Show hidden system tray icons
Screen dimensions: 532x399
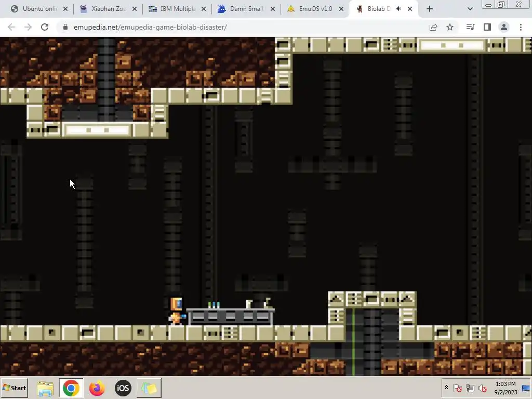tap(446, 388)
